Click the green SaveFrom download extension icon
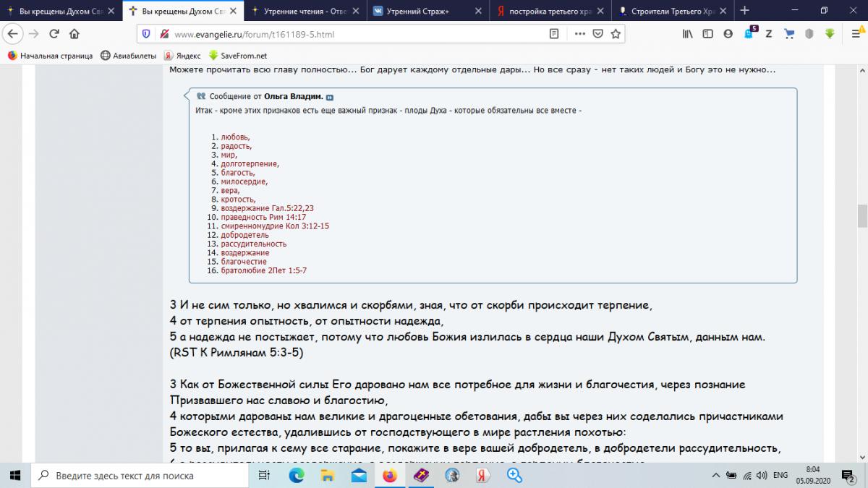This screenshot has width=868, height=488. click(830, 34)
